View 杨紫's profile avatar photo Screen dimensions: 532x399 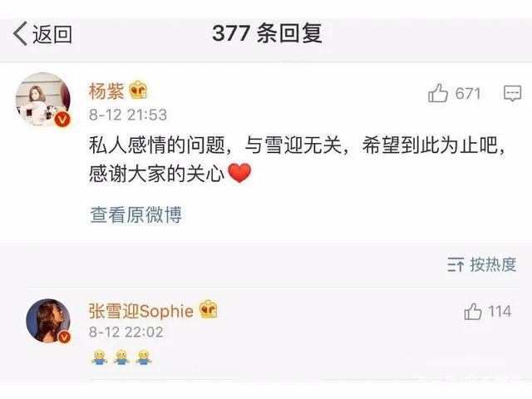click(43, 100)
